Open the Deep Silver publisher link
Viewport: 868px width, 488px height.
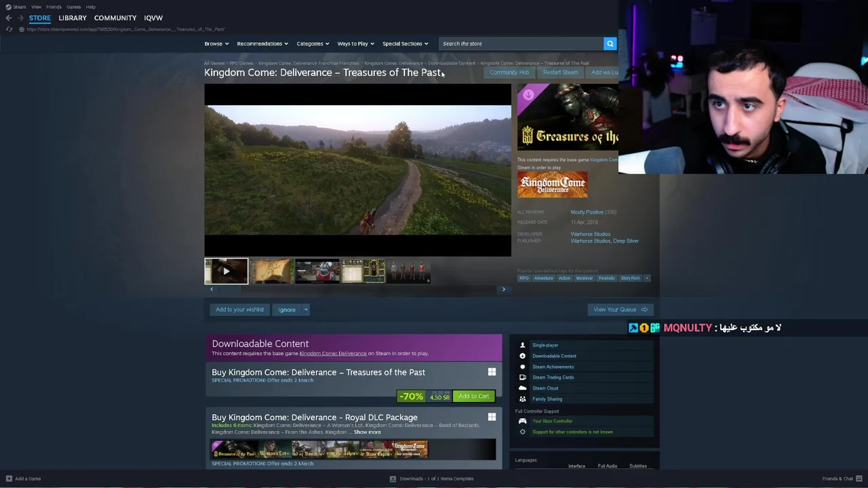coord(626,241)
